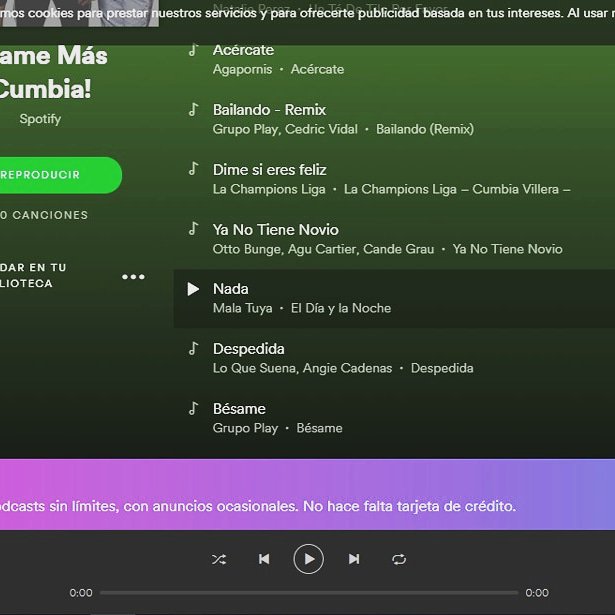The image size is (615, 615).
Task: Skip to the previous track
Action: click(264, 559)
